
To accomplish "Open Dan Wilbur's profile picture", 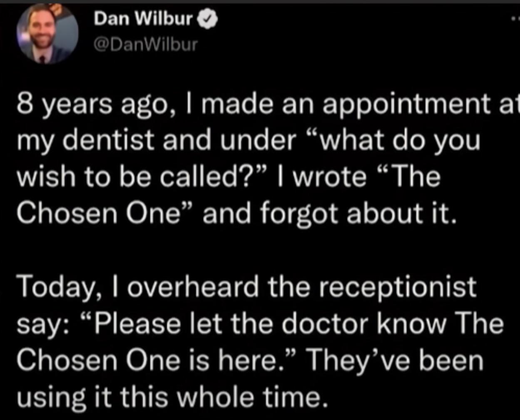I will click(47, 34).
